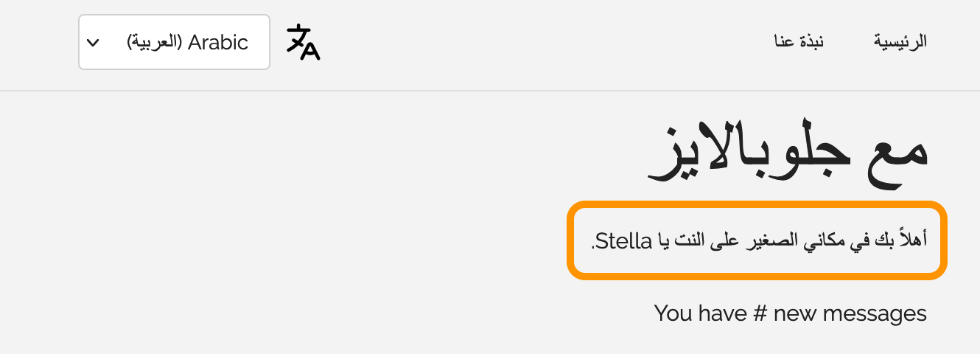Click the "You have # new messages" text

(790, 313)
